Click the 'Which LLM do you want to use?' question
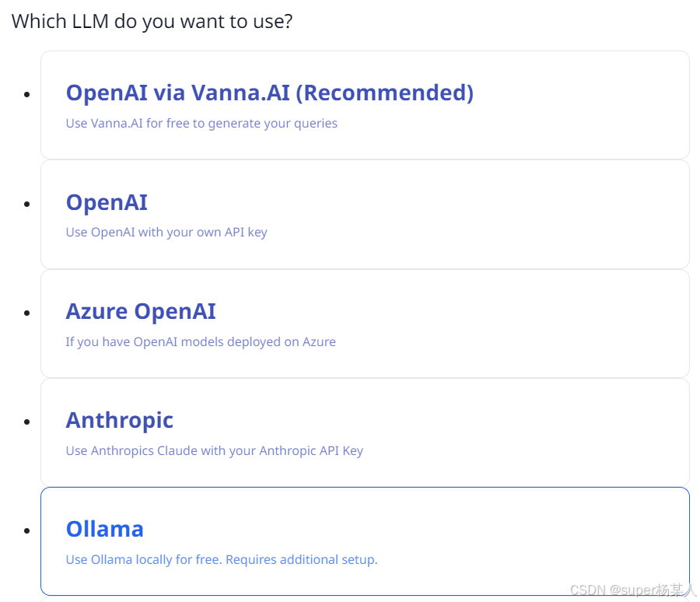Screen dimensions: 700x602 pos(152,21)
